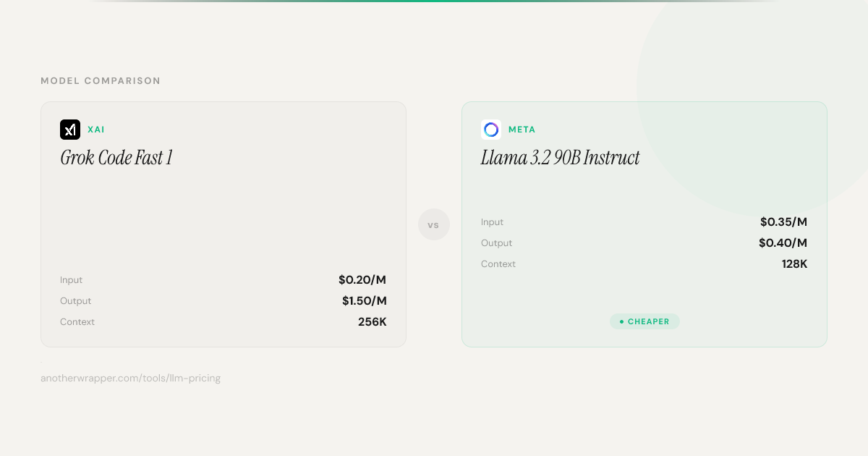Click the Output label in Grok card
The width and height of the screenshot is (868, 456).
pos(76,301)
